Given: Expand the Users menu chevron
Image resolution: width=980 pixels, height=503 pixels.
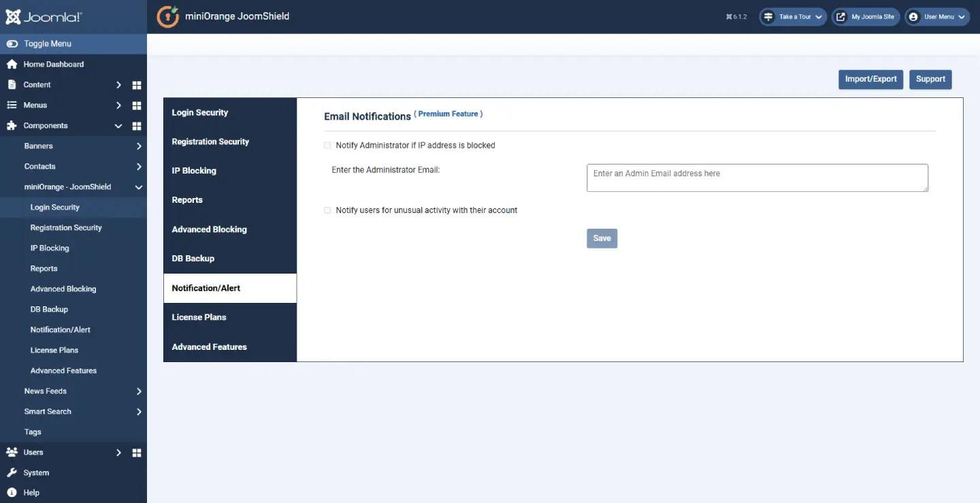Looking at the screenshot, I should (x=118, y=453).
